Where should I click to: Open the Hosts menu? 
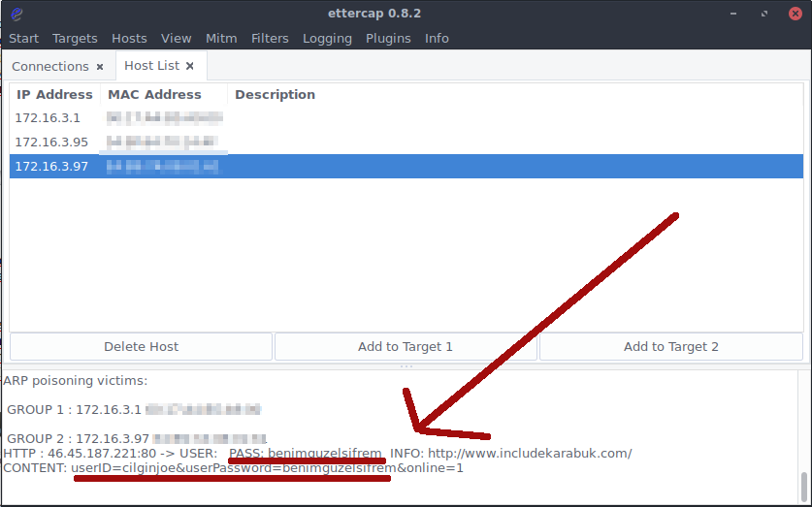[129, 38]
